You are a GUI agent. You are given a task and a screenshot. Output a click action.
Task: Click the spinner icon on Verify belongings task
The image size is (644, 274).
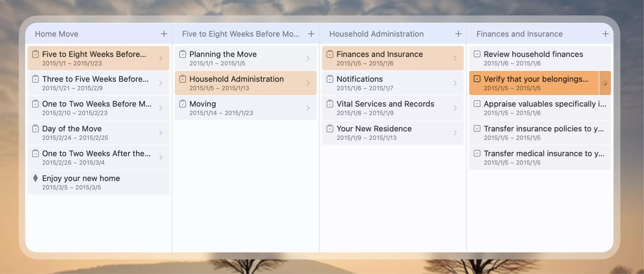(x=605, y=83)
